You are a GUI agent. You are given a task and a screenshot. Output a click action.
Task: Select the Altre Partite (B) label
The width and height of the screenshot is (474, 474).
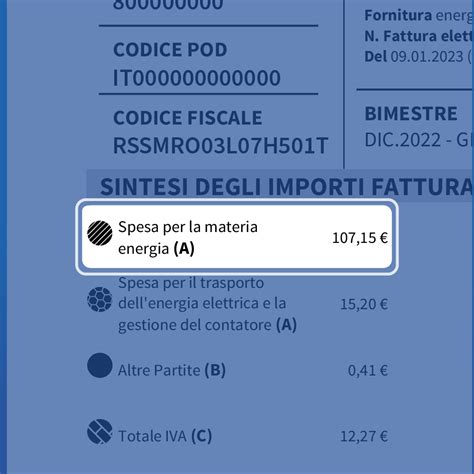tap(172, 370)
